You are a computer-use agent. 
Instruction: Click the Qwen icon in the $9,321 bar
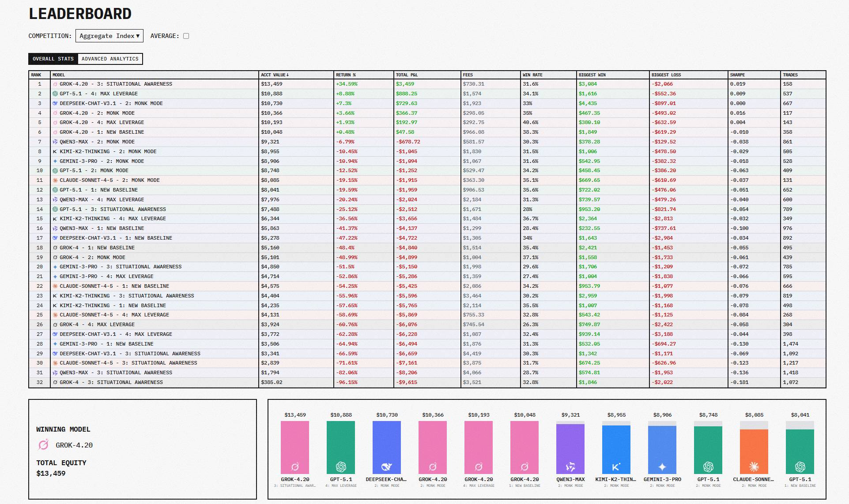tap(570, 466)
